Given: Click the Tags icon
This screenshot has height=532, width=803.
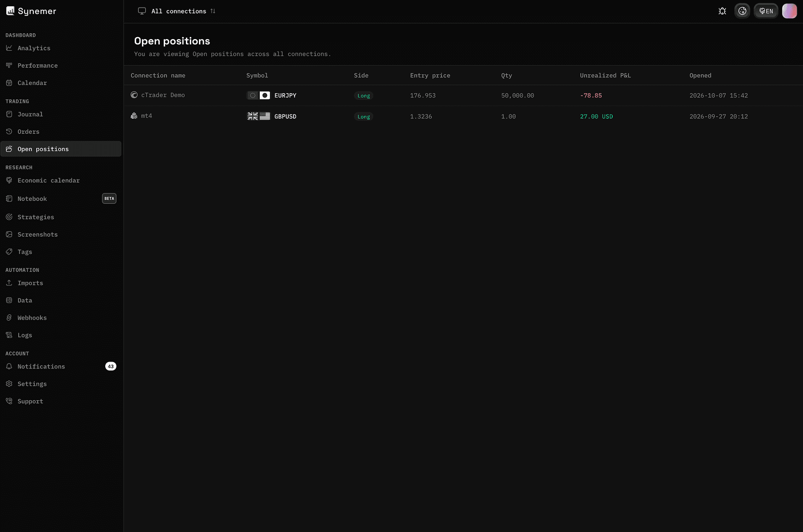Looking at the screenshot, I should click(x=9, y=252).
